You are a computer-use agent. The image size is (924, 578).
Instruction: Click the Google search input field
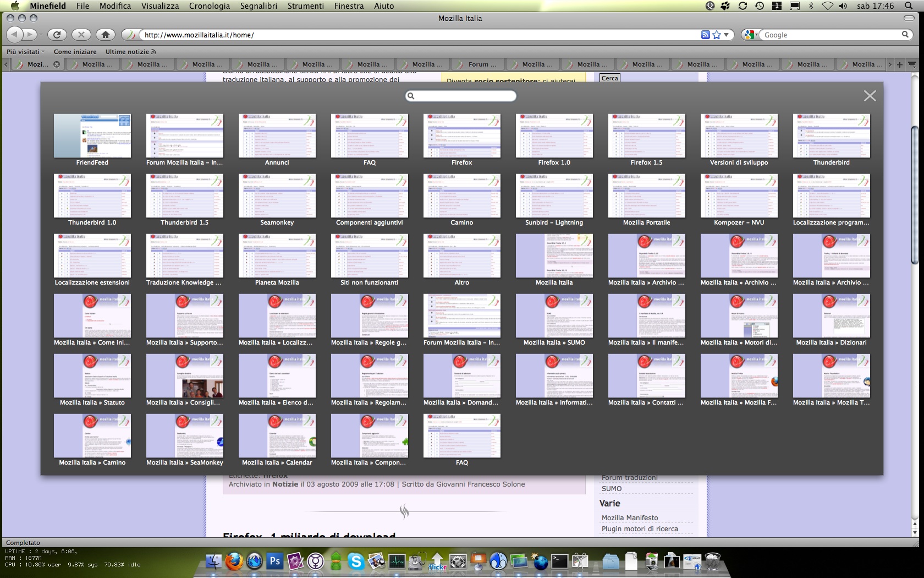pos(831,35)
